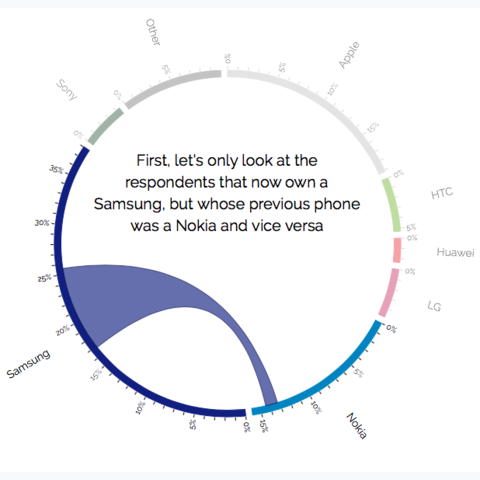The height and width of the screenshot is (480, 480).
Task: Select the Sony gray-green arc segment
Action: (106, 126)
